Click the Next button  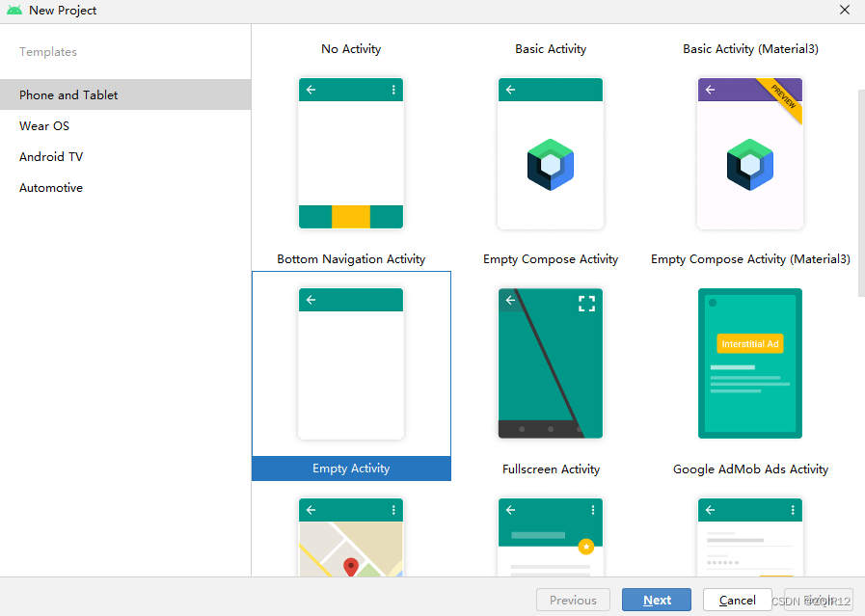pos(657,600)
